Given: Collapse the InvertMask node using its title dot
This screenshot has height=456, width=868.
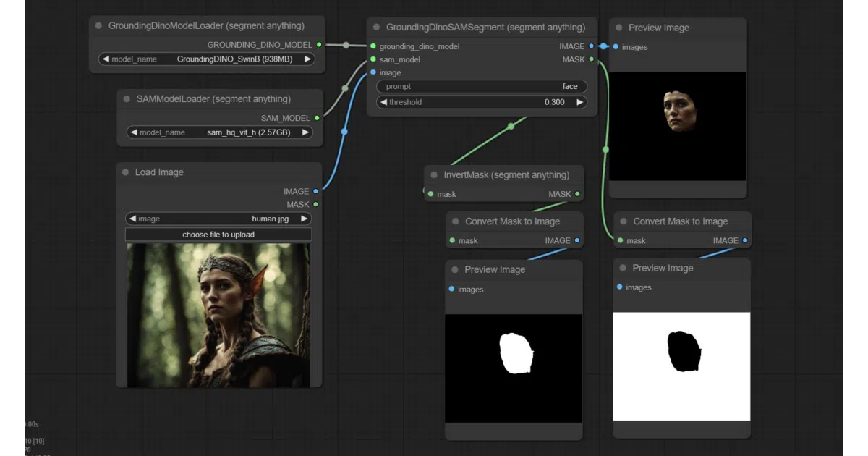Looking at the screenshot, I should click(434, 175).
